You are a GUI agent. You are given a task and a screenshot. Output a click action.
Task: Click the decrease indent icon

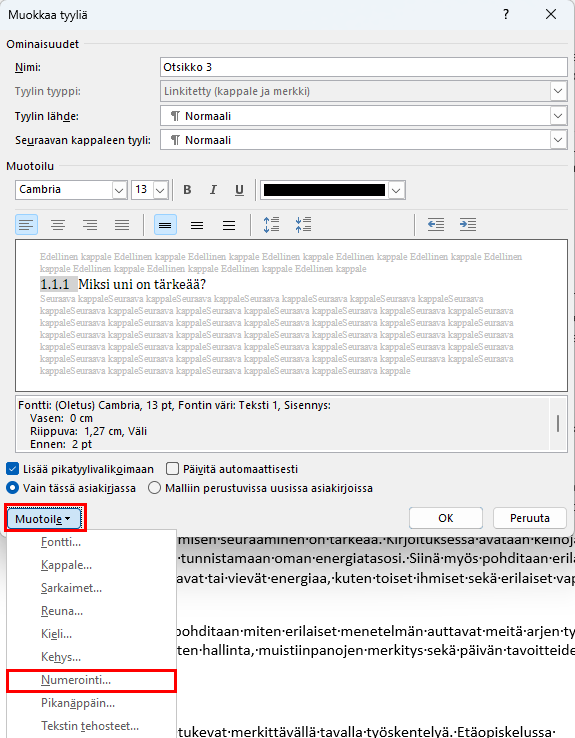pos(436,225)
